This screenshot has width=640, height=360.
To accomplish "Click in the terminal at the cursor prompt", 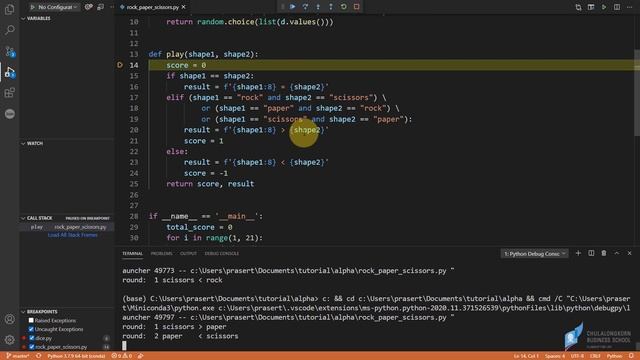I will point(124,345).
